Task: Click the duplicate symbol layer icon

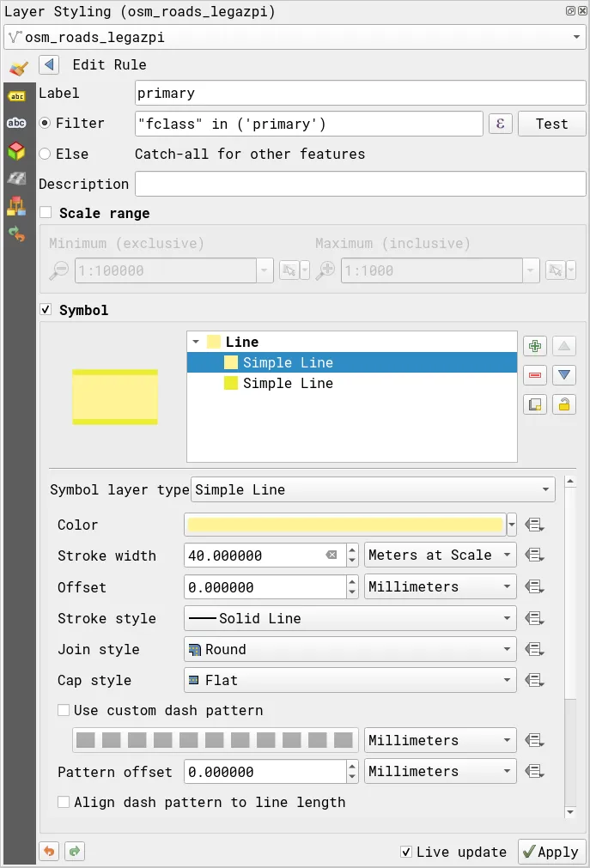Action: [535, 404]
